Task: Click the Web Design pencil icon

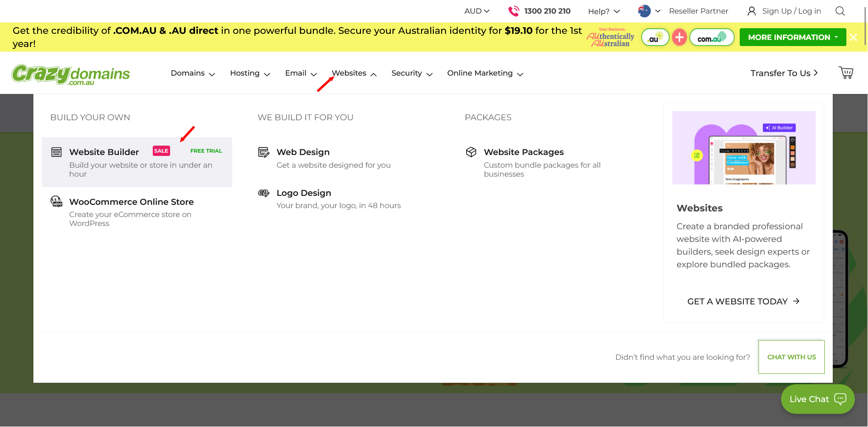Action: (264, 152)
